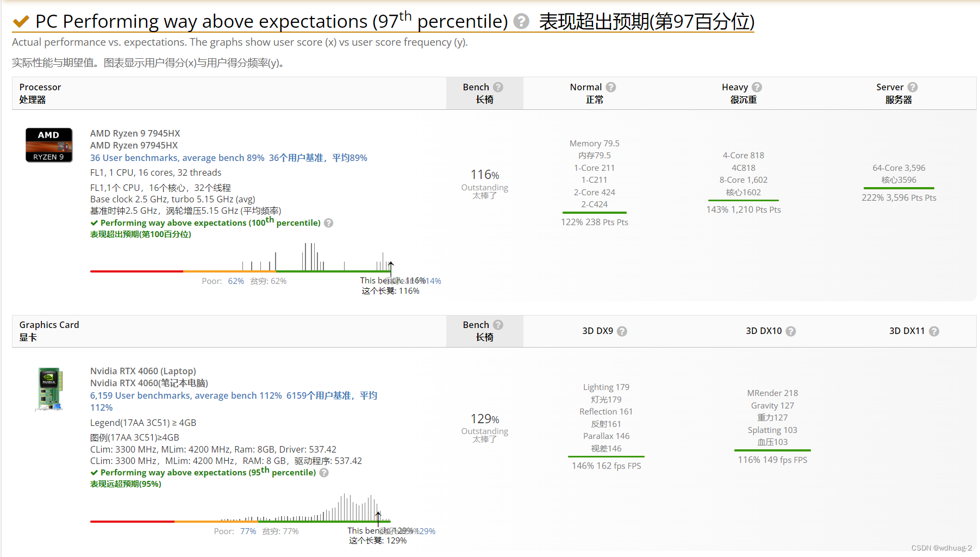This screenshot has height=557, width=980.
Task: Open the 6,159 User benchmarks link
Action: point(186,395)
